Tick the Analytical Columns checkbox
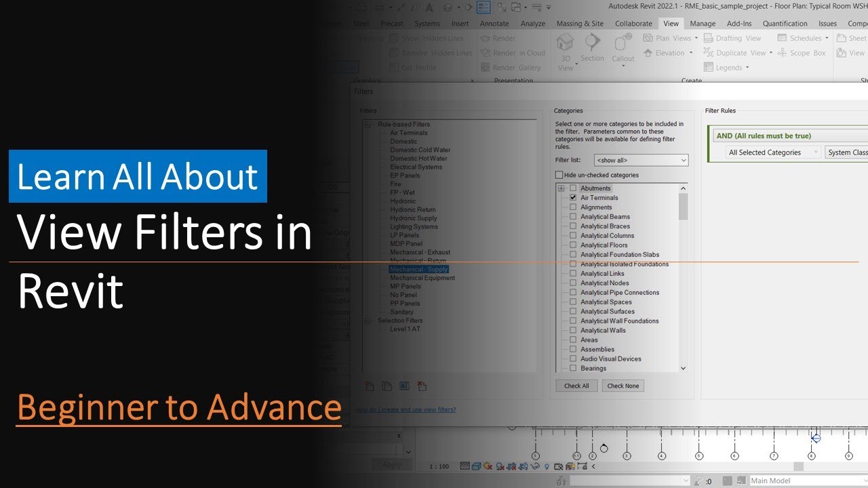The height and width of the screenshot is (488, 868). tap(573, 236)
